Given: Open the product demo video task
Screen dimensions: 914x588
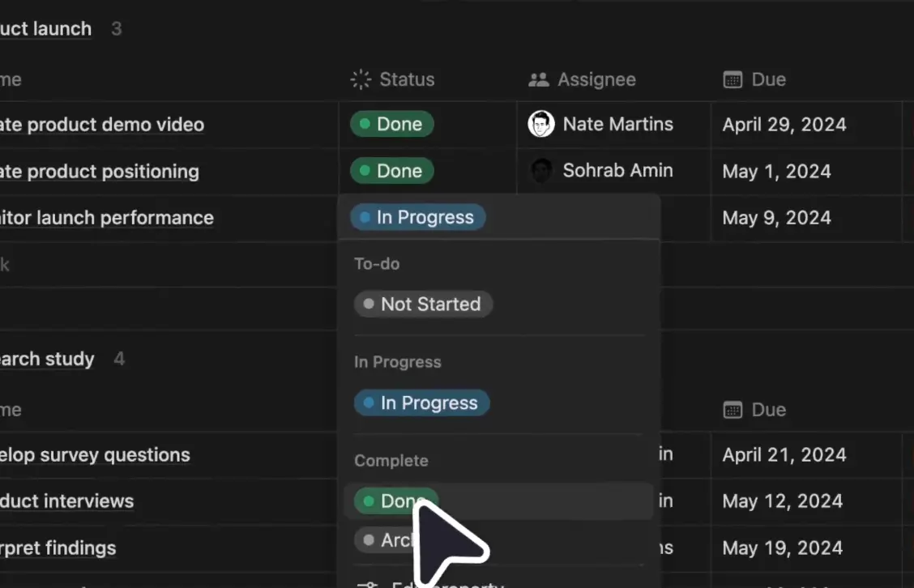Looking at the screenshot, I should [x=101, y=125].
